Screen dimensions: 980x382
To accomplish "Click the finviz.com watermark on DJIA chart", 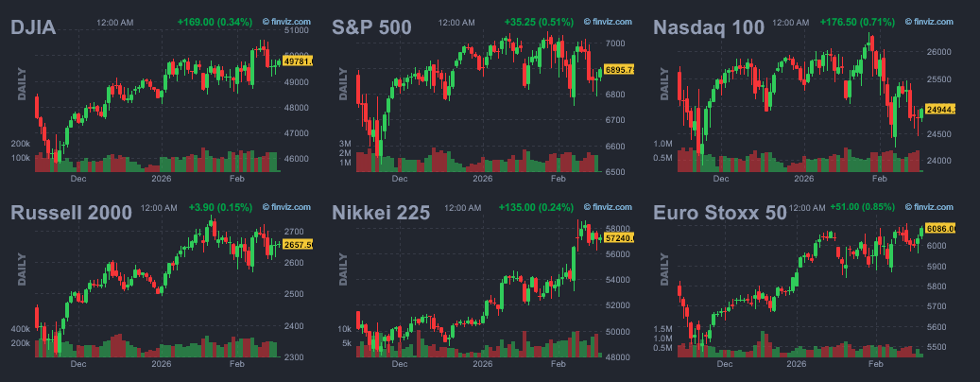I will click(287, 21).
